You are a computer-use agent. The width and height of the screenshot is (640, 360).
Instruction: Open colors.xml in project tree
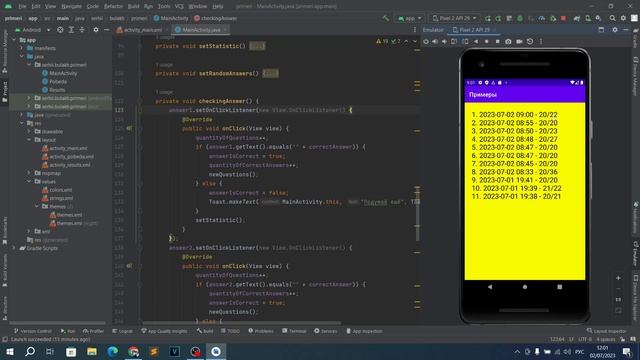(60, 190)
